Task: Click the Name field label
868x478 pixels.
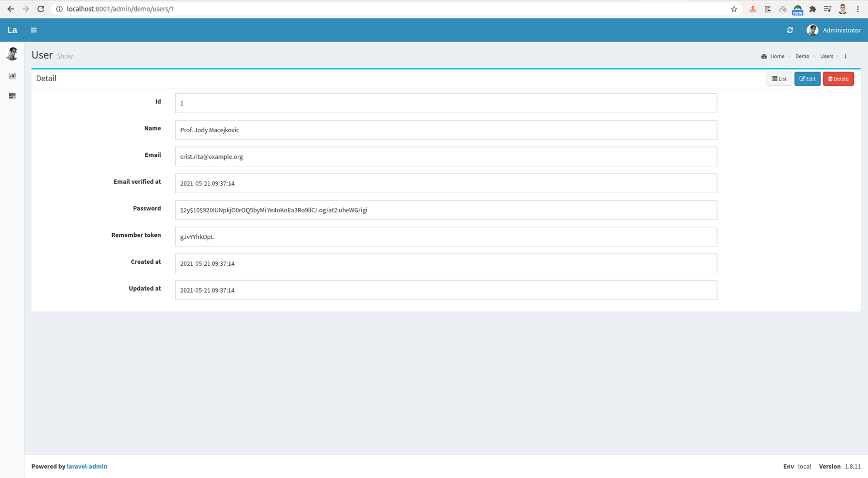Action: click(153, 128)
